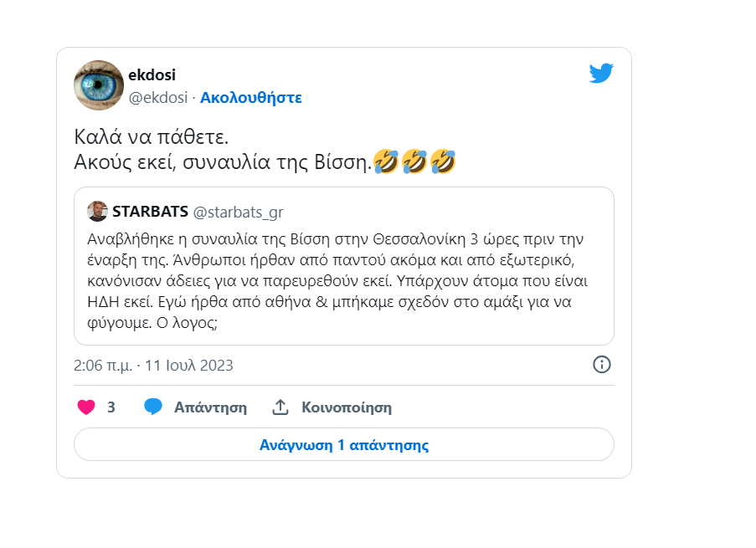Image resolution: width=756 pixels, height=548 pixels.
Task: Open the timestamp 2:06 π.μ. · 11 Ιουλ 2023
Action: [153, 366]
